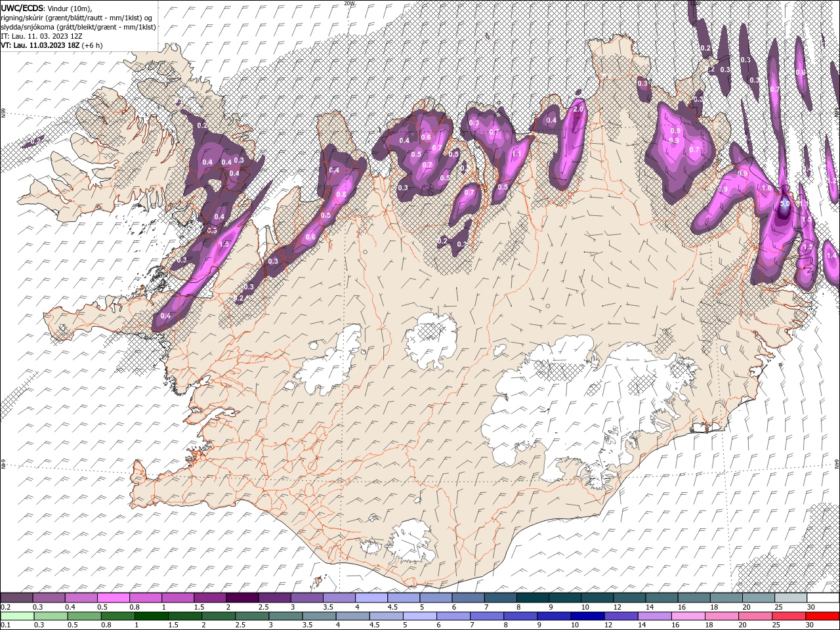Click the lavender 5 rain legend swatch
The height and width of the screenshot is (630, 840).
coord(419,616)
